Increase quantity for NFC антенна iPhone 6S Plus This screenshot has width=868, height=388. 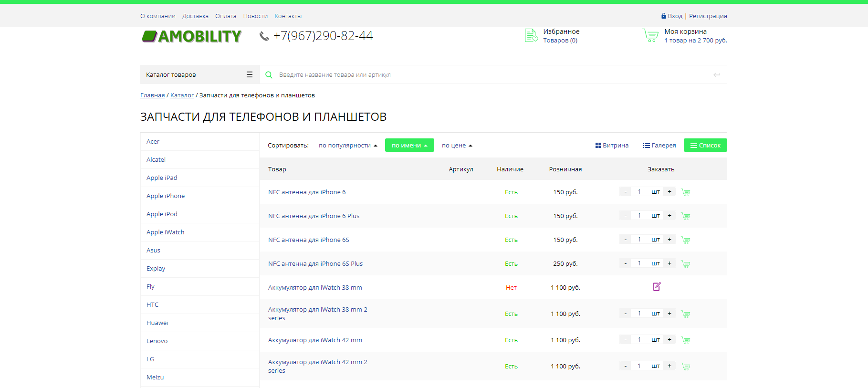pyautogui.click(x=669, y=263)
